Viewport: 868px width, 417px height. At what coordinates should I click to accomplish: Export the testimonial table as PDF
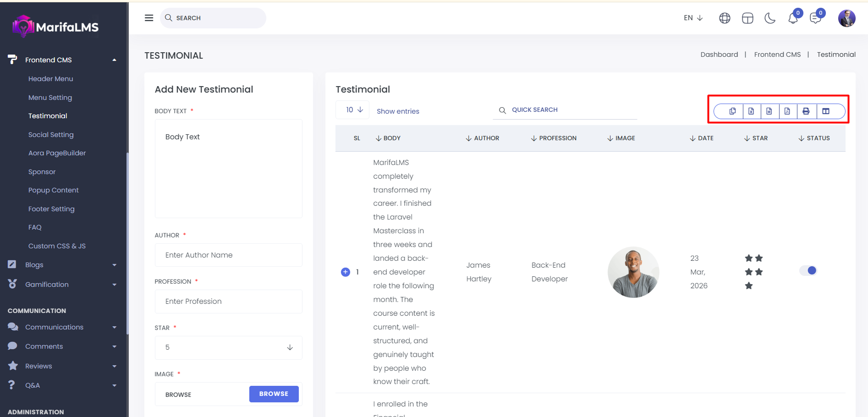787,111
